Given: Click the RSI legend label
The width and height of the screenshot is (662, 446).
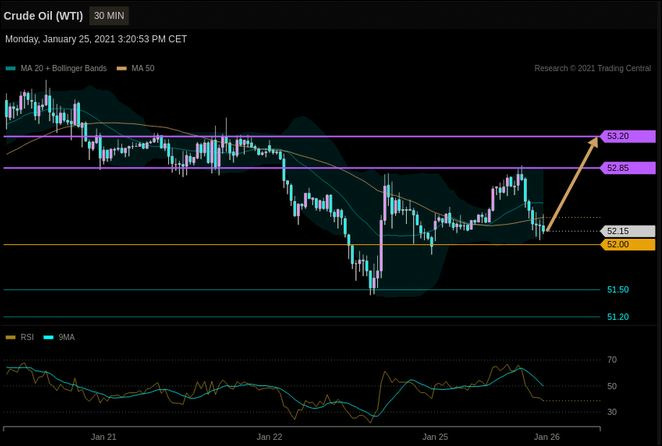Looking at the screenshot, I should [27, 337].
